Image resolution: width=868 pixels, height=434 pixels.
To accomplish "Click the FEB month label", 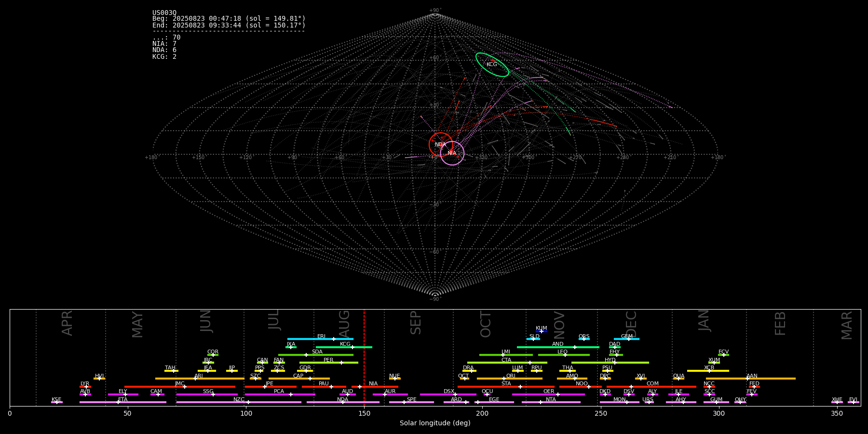I will click(780, 323).
